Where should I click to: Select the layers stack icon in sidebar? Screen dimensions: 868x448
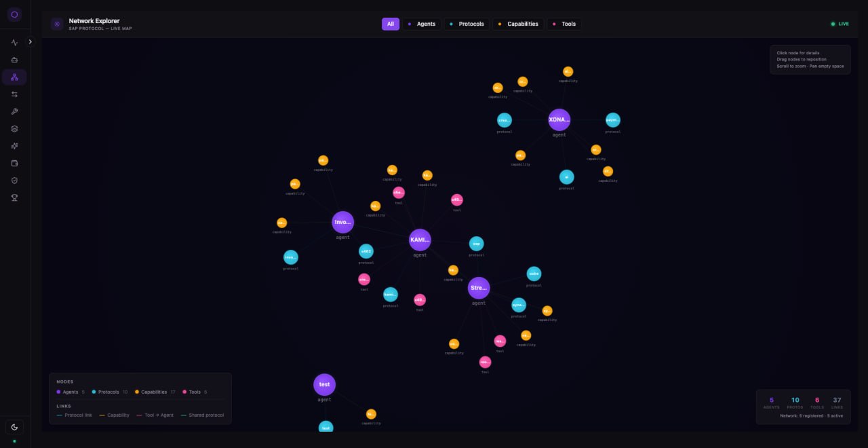[x=14, y=128]
